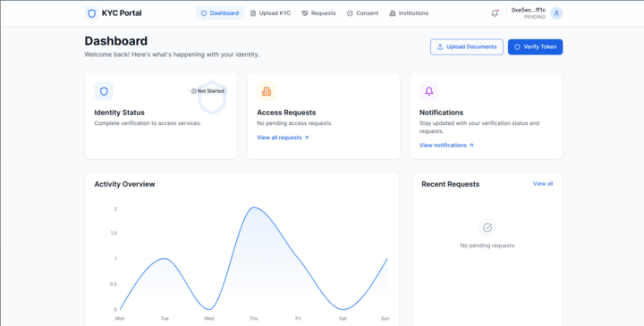644x326 pixels.
Task: Click the KYC Portal title text
Action: (122, 13)
